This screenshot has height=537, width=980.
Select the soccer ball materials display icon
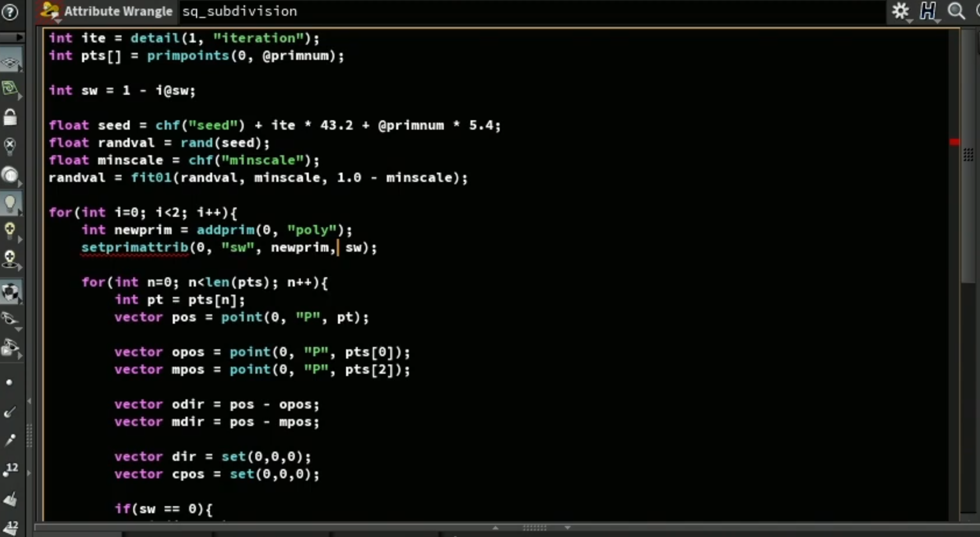point(10,292)
